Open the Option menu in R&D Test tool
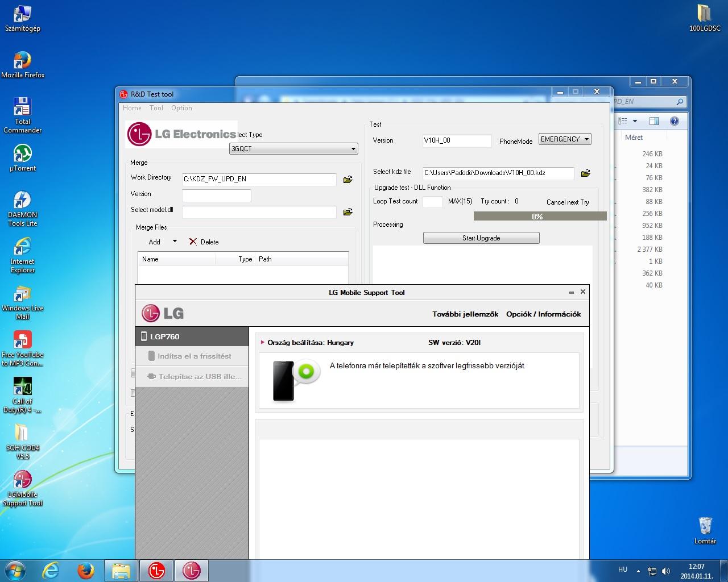The image size is (728, 582). (x=181, y=108)
